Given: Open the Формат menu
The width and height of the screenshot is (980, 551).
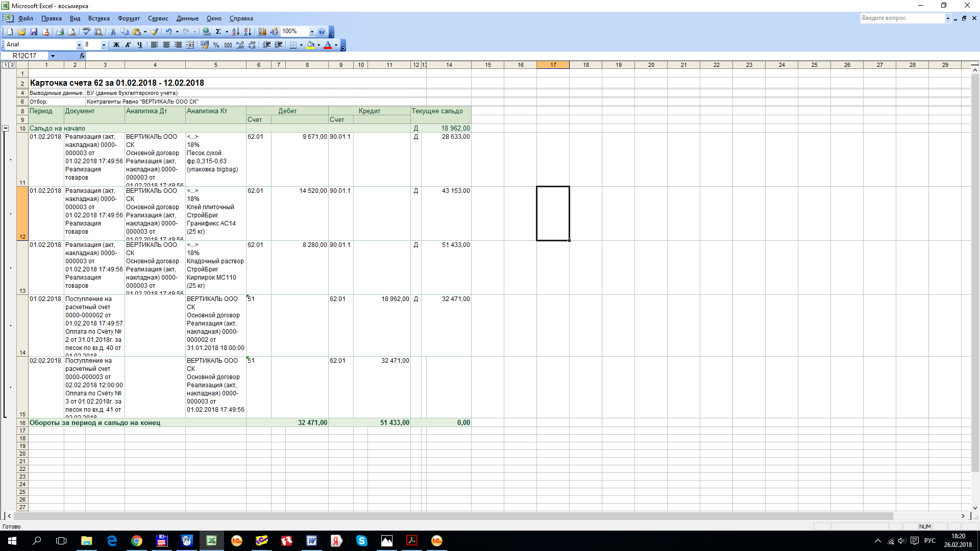Looking at the screenshot, I should coord(129,18).
